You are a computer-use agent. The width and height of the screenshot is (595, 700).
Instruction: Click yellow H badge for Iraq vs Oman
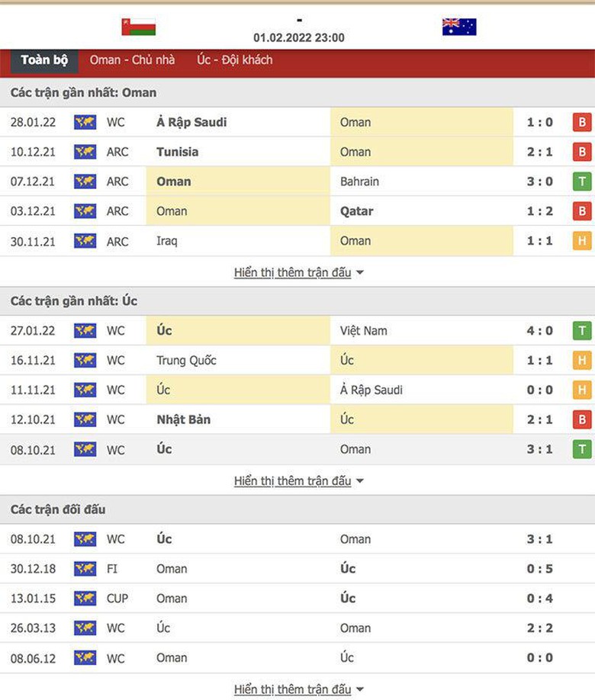pos(582,241)
